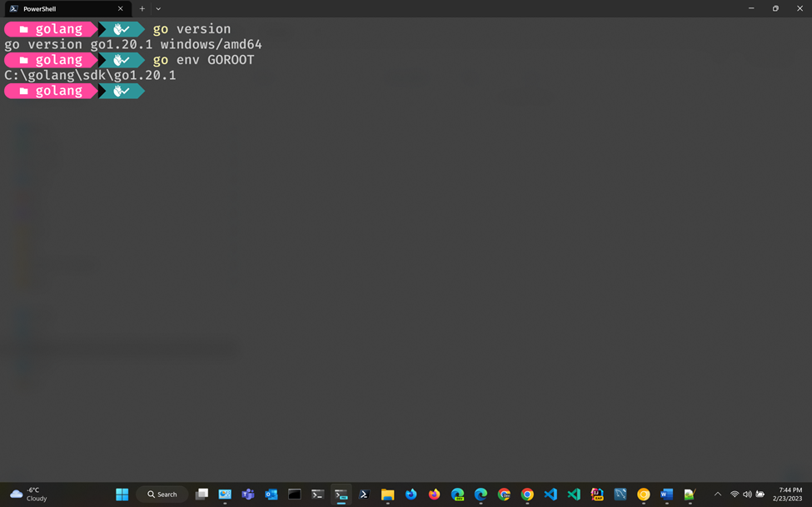Launch yellow Chrome Canary icon
The width and height of the screenshot is (812, 507).
[644, 494]
